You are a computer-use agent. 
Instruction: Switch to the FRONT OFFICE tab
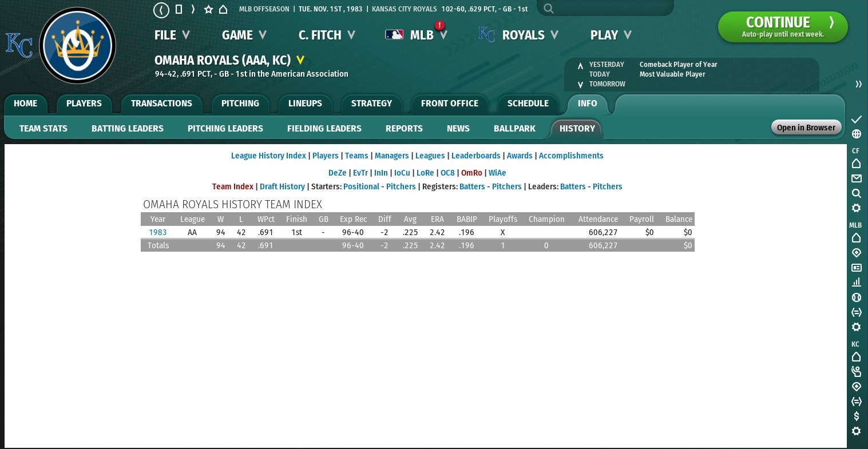click(449, 104)
